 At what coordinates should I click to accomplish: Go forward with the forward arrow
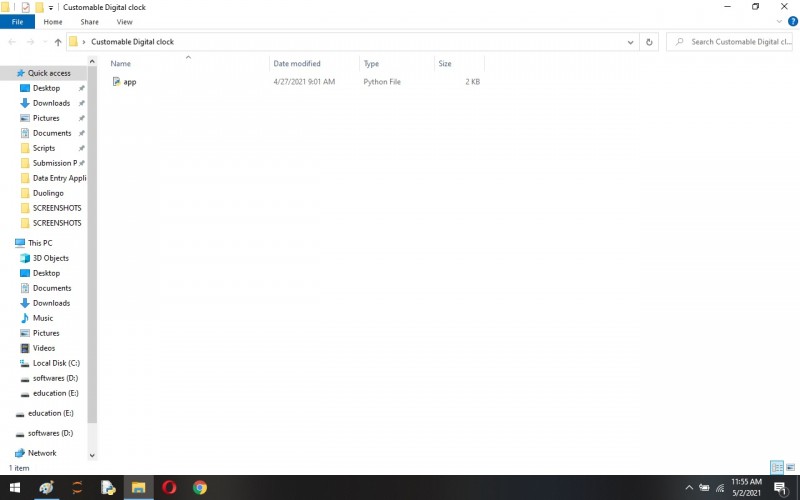coord(31,42)
